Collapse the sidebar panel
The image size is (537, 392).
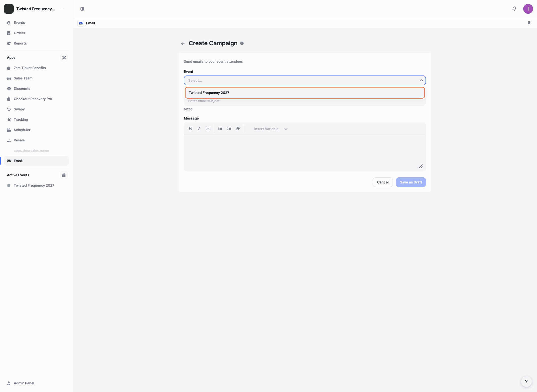pos(82,9)
